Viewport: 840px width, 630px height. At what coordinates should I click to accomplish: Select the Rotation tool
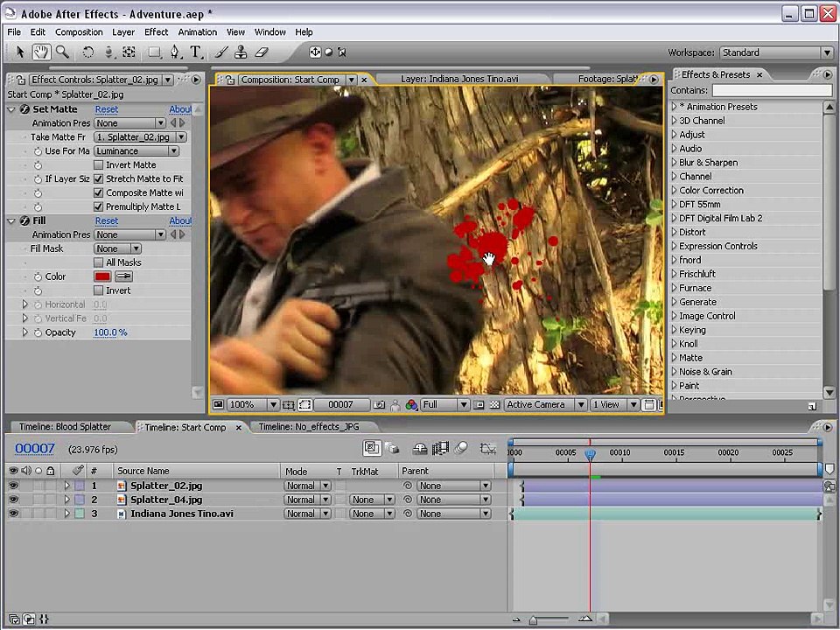[87, 52]
